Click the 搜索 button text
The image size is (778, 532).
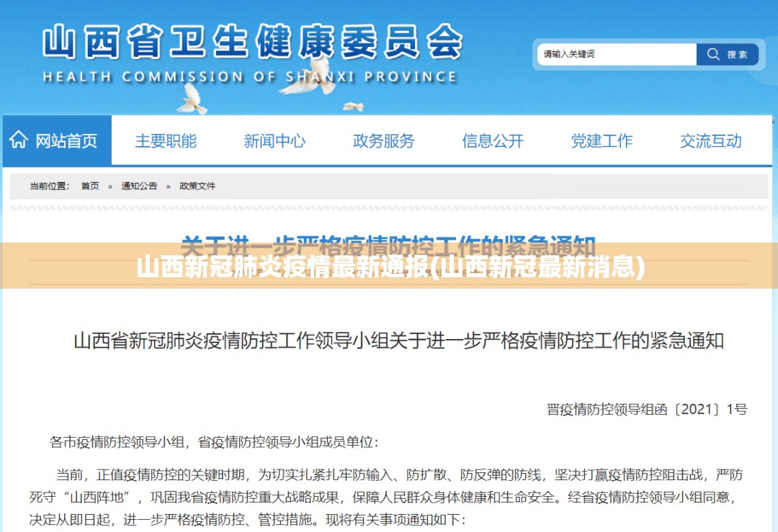[737, 55]
